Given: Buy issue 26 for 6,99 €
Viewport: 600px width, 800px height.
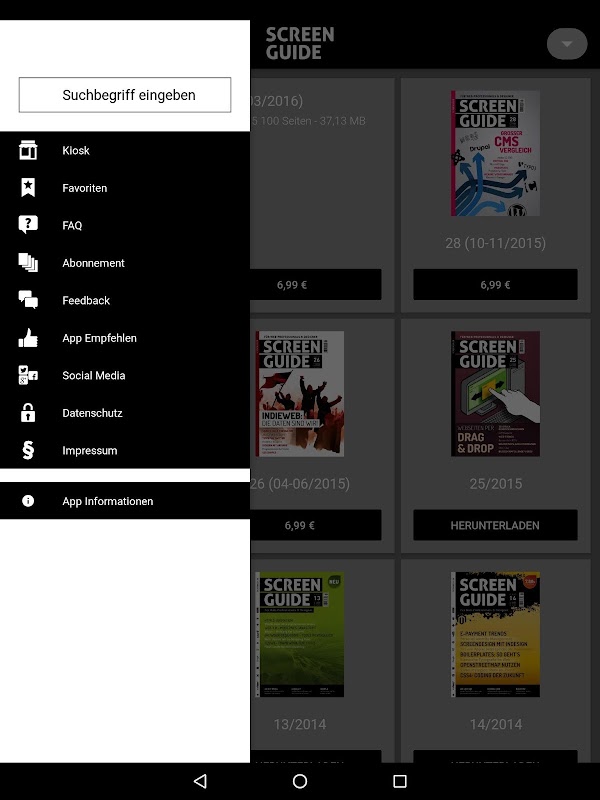Looking at the screenshot, I should (315, 525).
